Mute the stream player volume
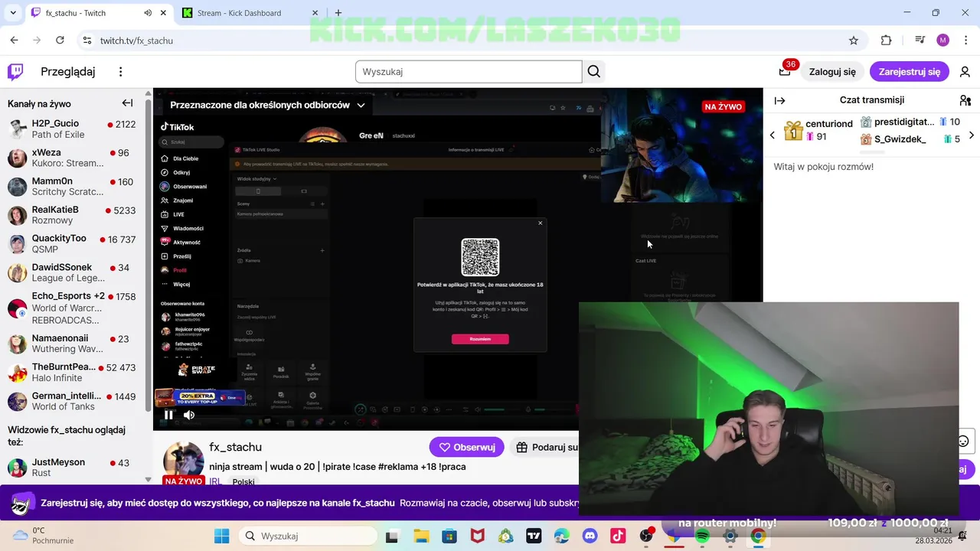This screenshot has width=980, height=551. tap(189, 415)
